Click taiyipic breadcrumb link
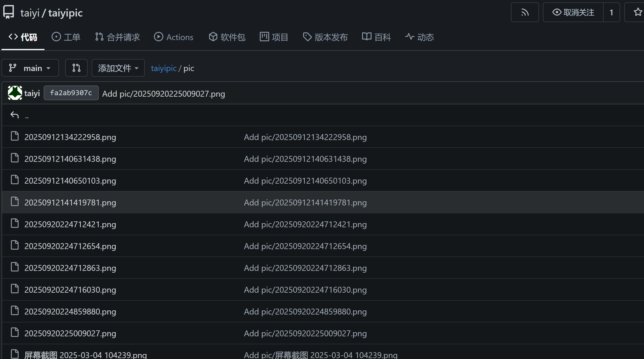This screenshot has width=644, height=359. click(164, 68)
